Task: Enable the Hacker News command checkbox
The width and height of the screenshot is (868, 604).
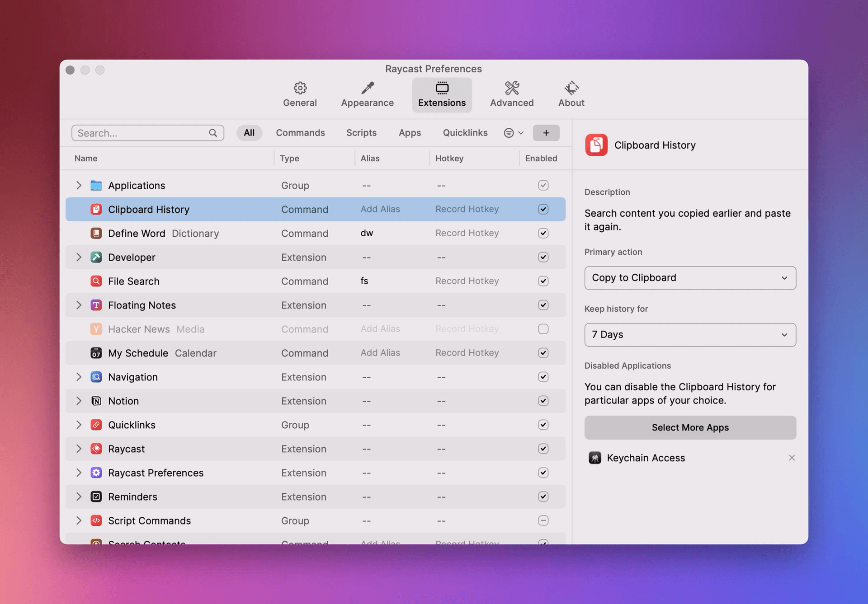Action: (543, 329)
